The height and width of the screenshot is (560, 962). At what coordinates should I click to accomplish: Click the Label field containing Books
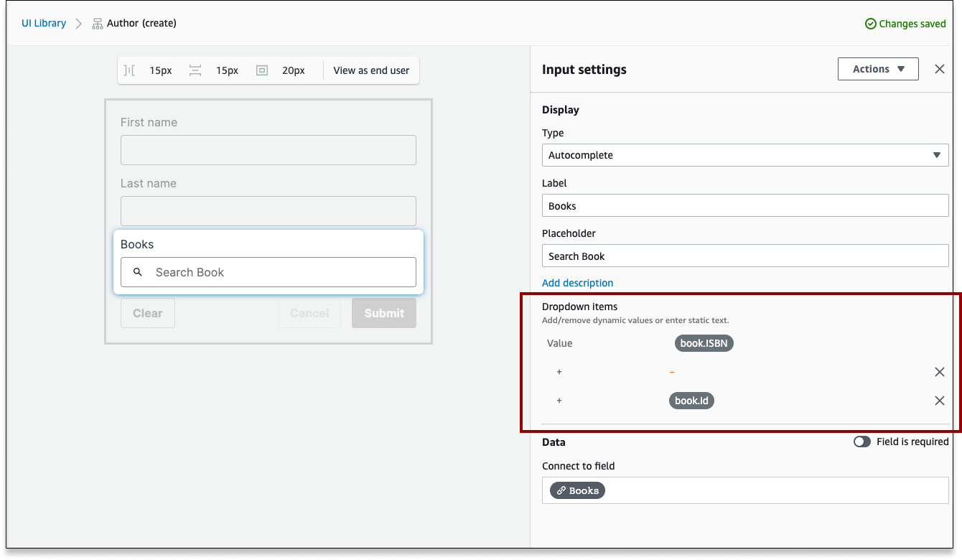click(x=745, y=205)
